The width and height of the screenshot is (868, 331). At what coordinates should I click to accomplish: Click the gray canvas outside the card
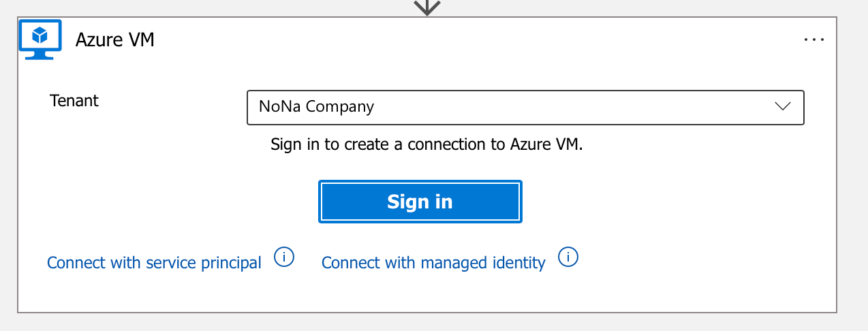pyautogui.click(x=852, y=170)
